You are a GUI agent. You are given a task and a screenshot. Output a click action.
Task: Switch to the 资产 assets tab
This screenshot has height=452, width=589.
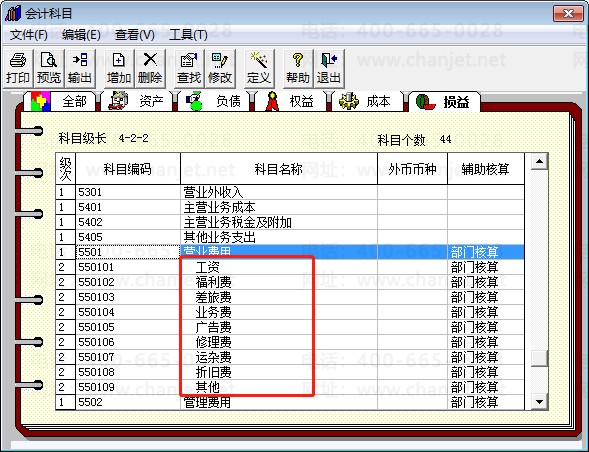pos(137,101)
